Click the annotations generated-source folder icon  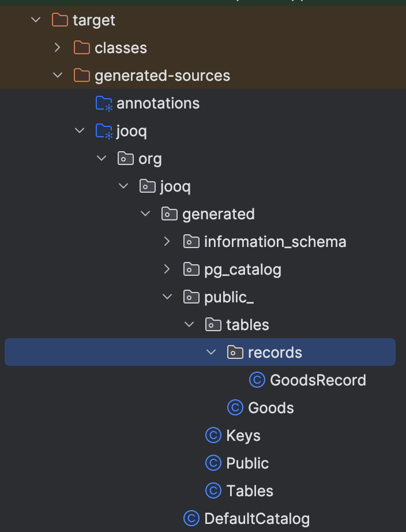click(x=104, y=104)
